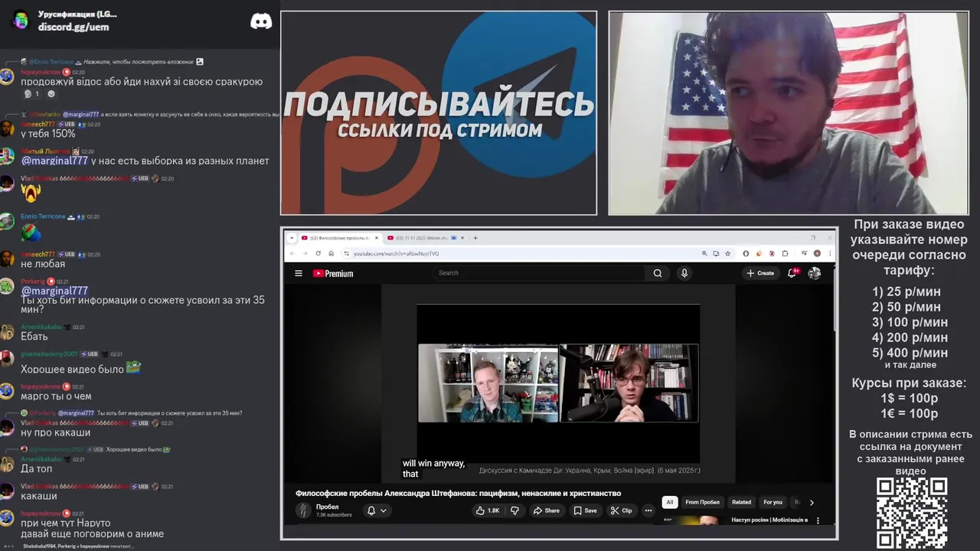Image resolution: width=980 pixels, height=551 pixels.
Task: Click the YouTube video player area
Action: pyautogui.click(x=558, y=383)
